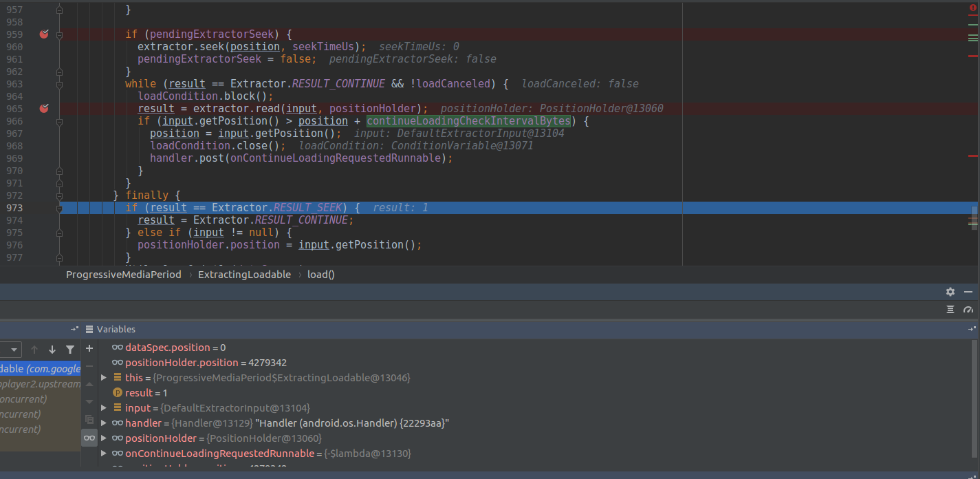This screenshot has width=980, height=479.
Task: Click the copy stack frame icon
Action: pos(89,420)
